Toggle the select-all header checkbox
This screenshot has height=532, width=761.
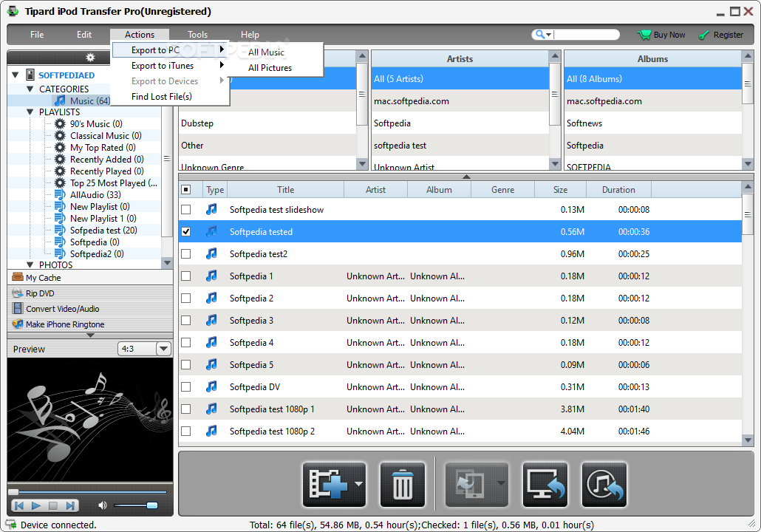tap(186, 189)
